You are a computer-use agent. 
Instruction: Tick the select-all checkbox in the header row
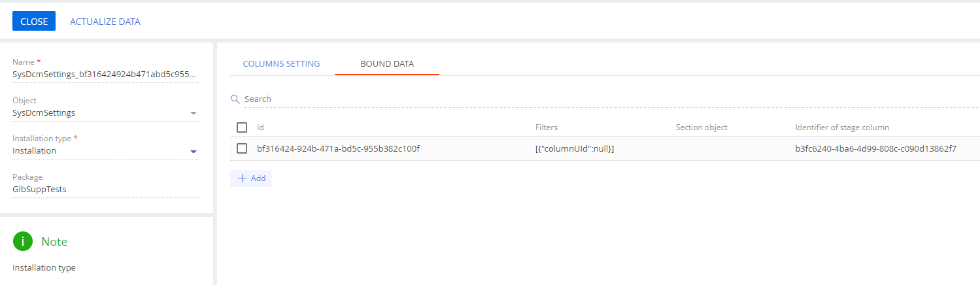click(x=242, y=127)
